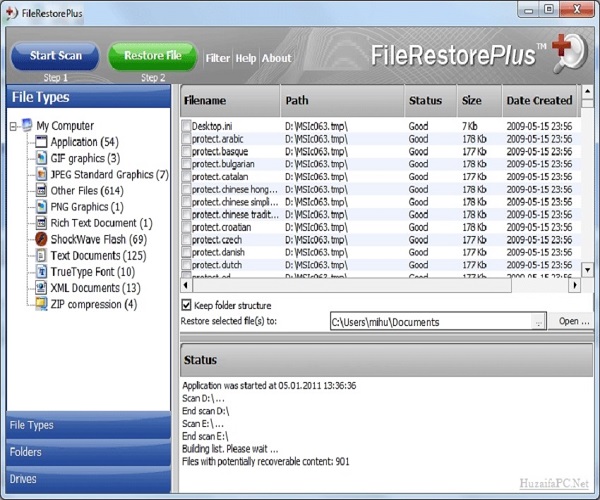
Task: Select the Text Documents icon
Action: click(41, 255)
